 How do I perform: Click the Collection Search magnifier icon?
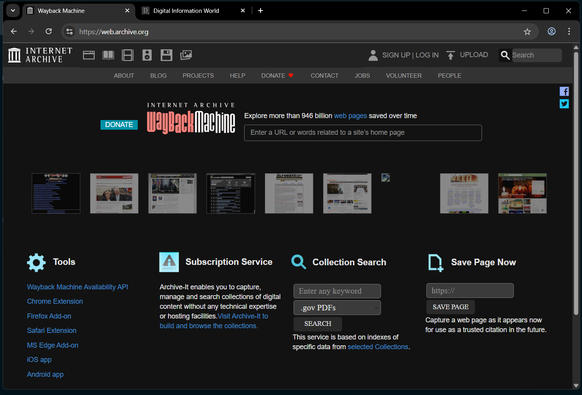tap(298, 262)
